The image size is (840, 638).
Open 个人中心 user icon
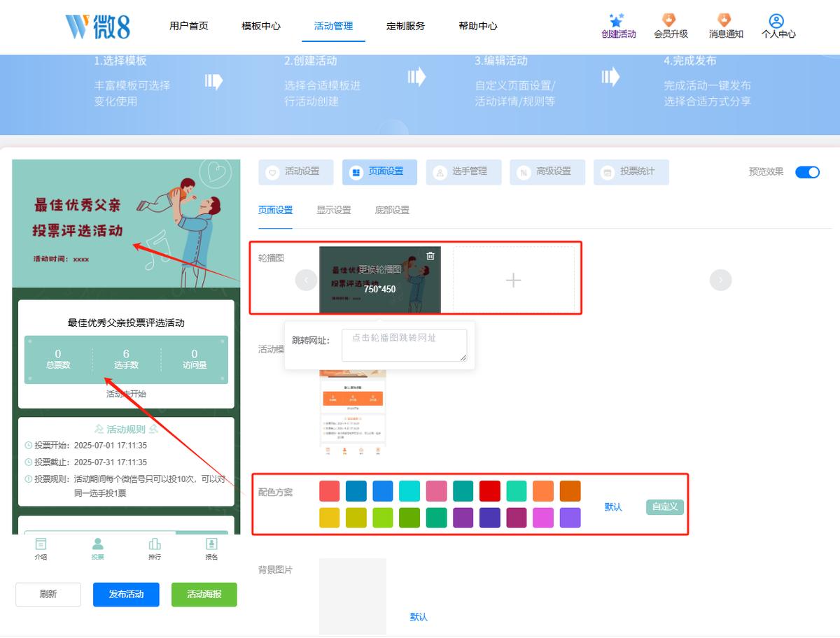click(776, 21)
